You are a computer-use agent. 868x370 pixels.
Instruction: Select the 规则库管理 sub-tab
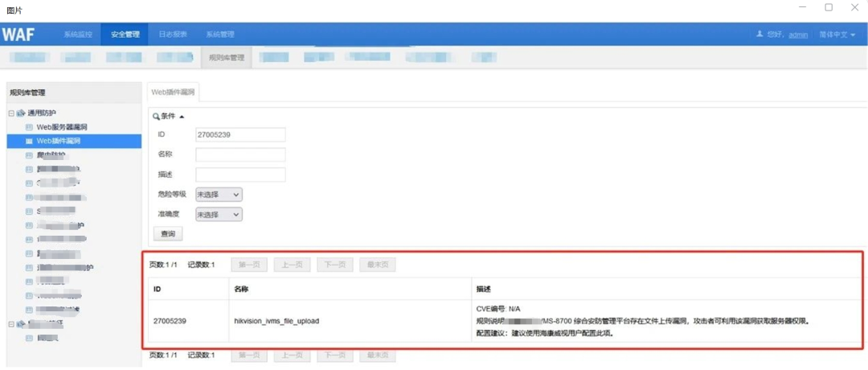[227, 57]
